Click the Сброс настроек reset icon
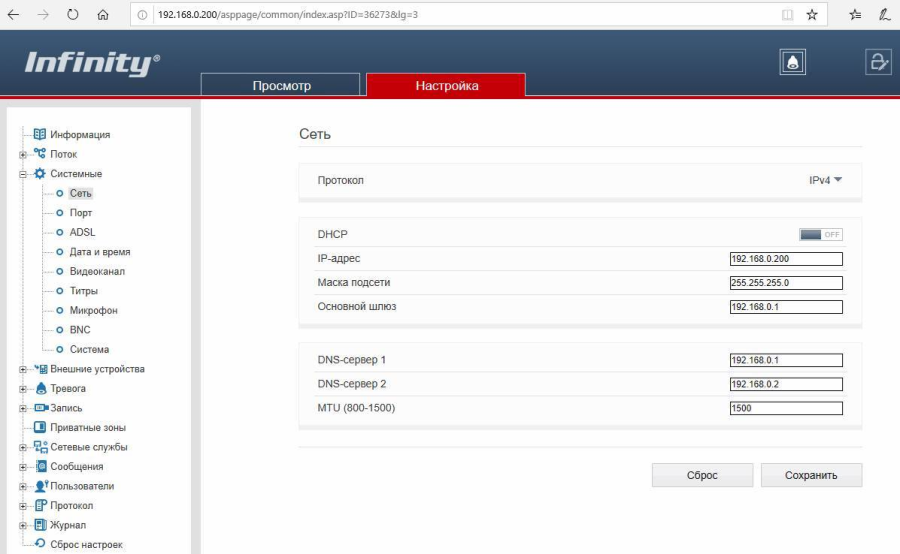The height and width of the screenshot is (554, 900). (40, 543)
